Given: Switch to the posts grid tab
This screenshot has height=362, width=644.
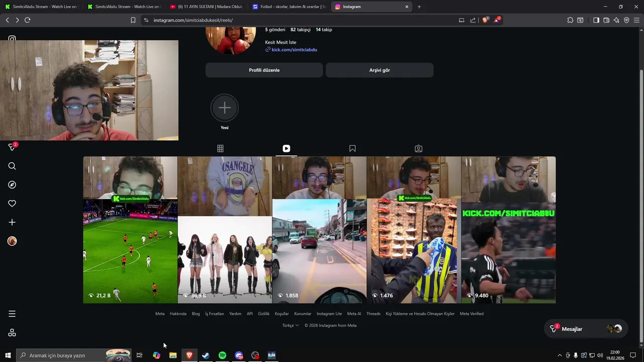Looking at the screenshot, I should (x=220, y=148).
